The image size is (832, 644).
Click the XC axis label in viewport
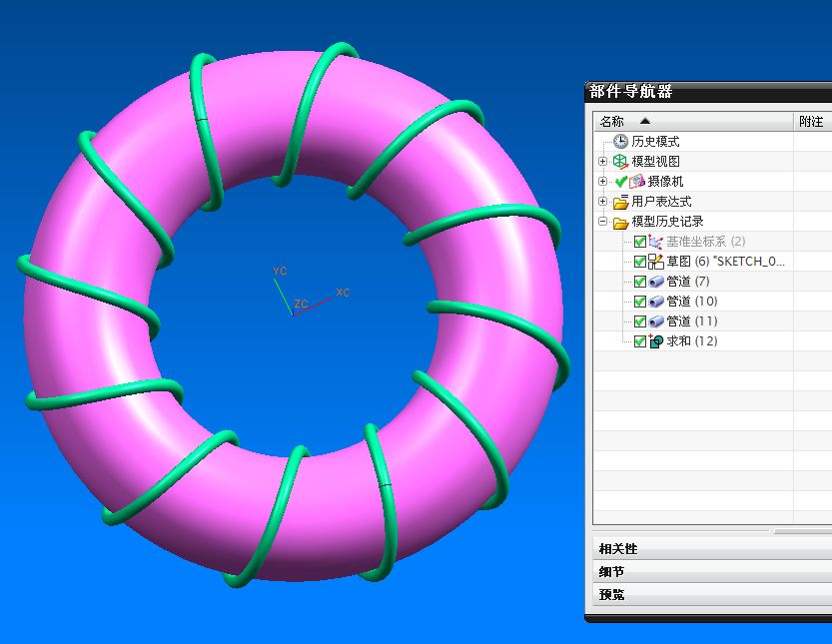343,293
